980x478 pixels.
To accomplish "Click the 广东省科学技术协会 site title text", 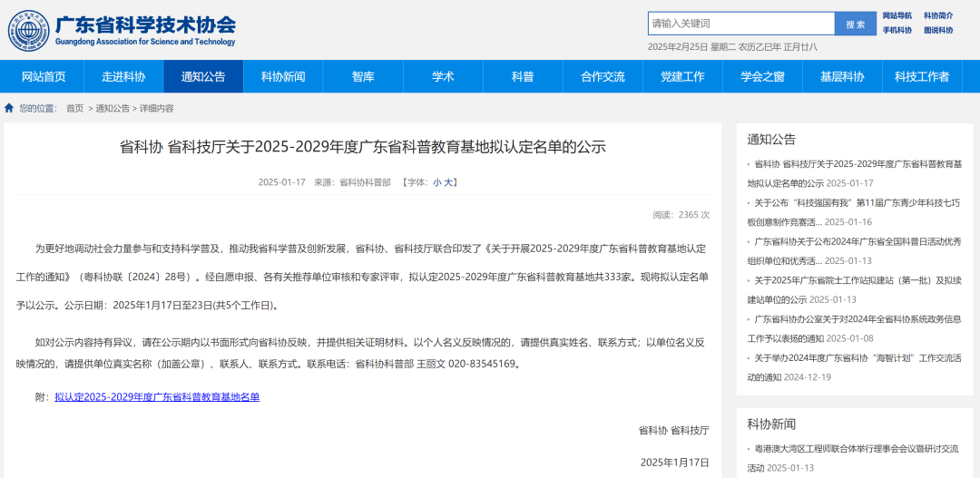I will [x=145, y=24].
